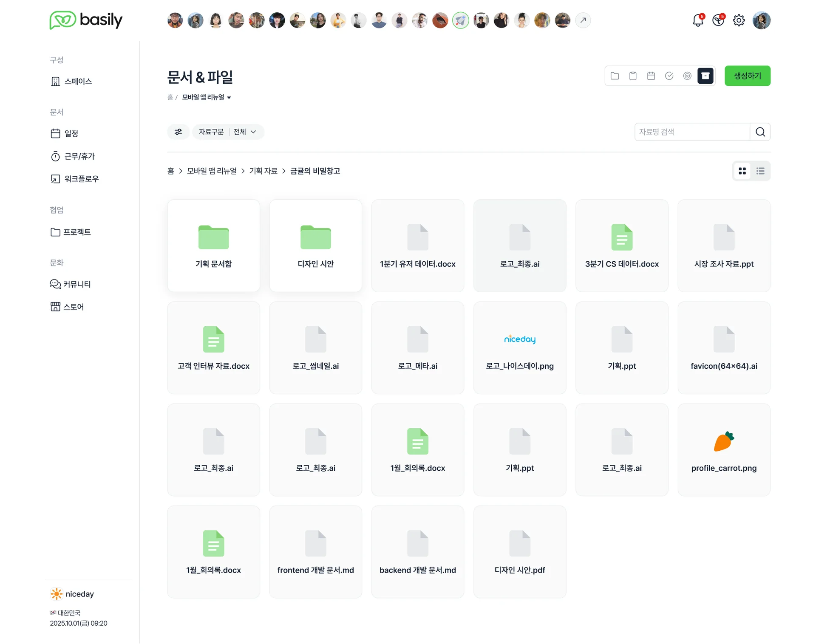Screen dimensions: 816x644
Task: Click the search magnifier icon
Action: (760, 132)
